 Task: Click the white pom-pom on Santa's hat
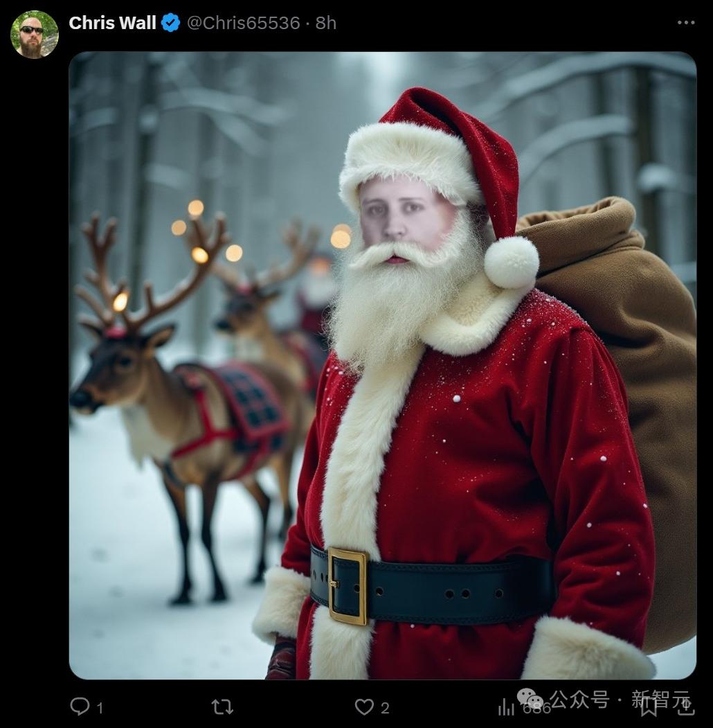coord(511,263)
